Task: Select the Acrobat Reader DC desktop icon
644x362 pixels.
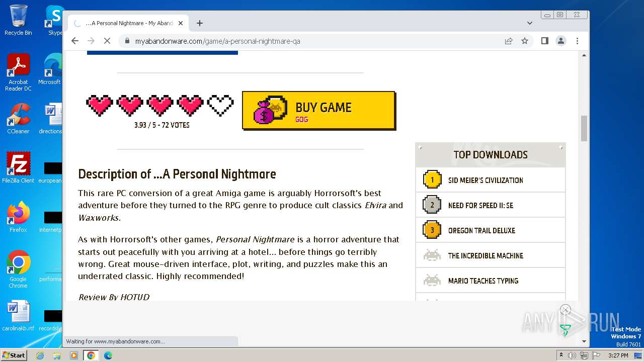Action: pyautogui.click(x=18, y=72)
